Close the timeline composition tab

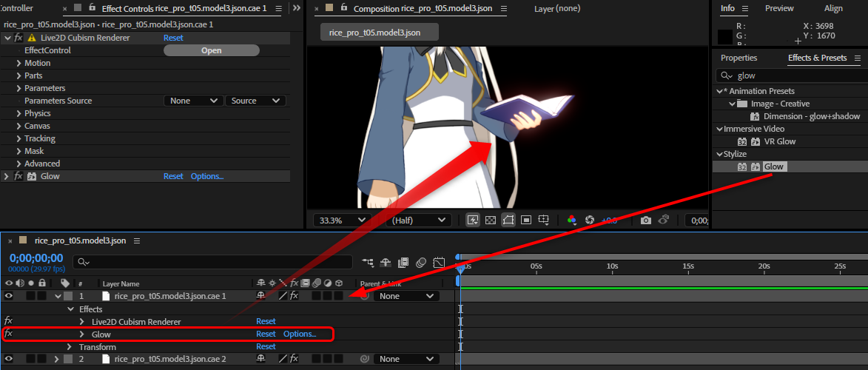coord(10,241)
